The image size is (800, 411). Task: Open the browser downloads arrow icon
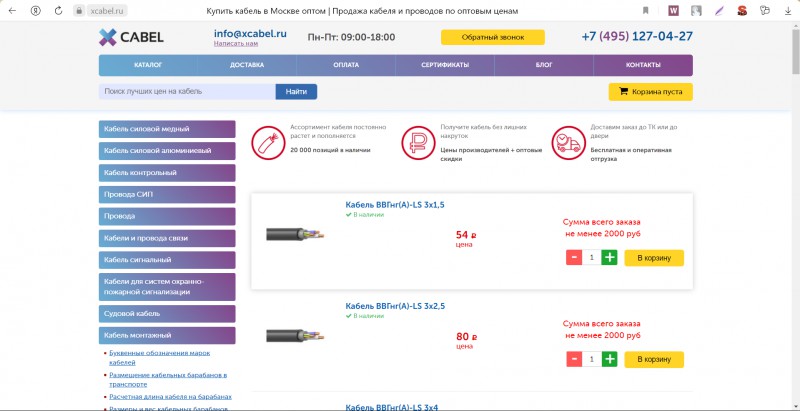click(x=788, y=11)
